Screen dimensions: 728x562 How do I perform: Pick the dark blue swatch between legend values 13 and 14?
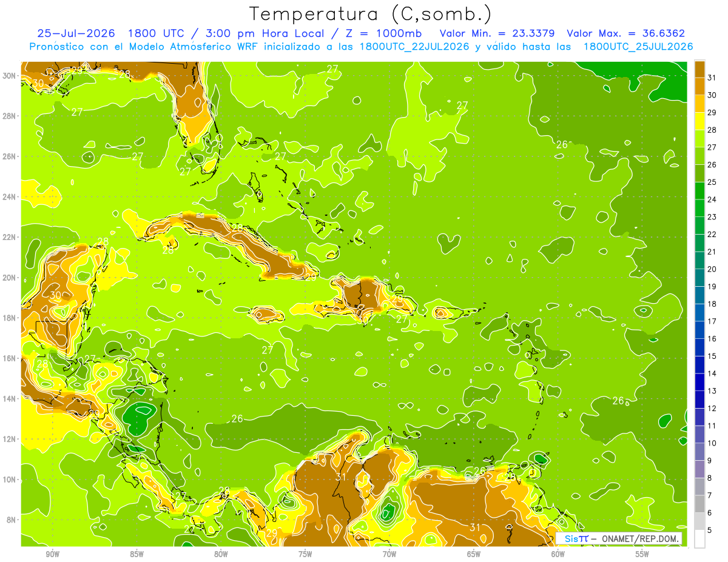click(699, 382)
